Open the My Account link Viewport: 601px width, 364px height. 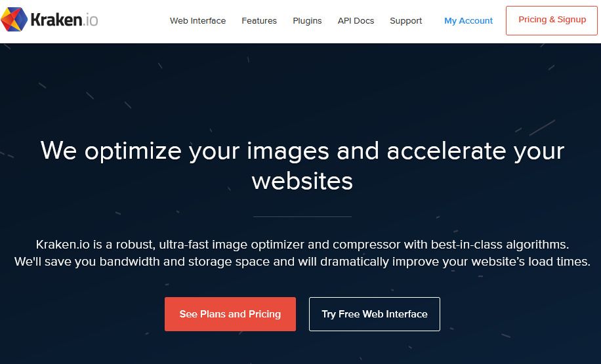(x=468, y=21)
